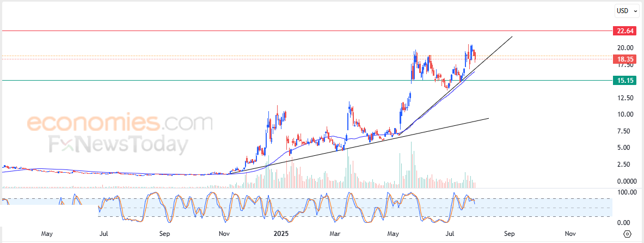Select the red 22.64 resistance line

click(x=306, y=31)
